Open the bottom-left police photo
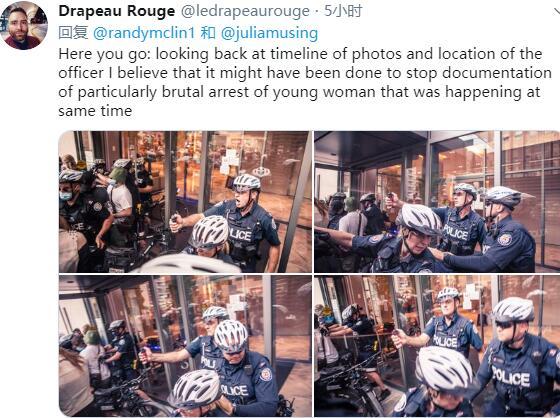Screen dimensions: 560x418 coord(185,346)
